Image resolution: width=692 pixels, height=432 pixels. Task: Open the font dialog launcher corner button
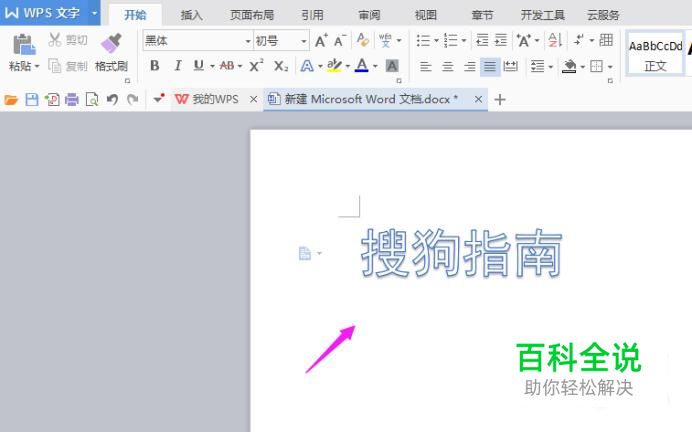pos(399,81)
